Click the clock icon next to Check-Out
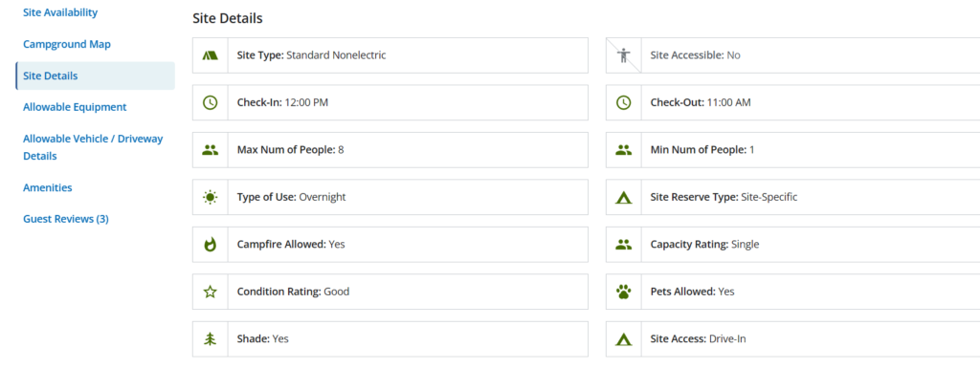Image resolution: width=980 pixels, height=369 pixels. pyautogui.click(x=624, y=103)
